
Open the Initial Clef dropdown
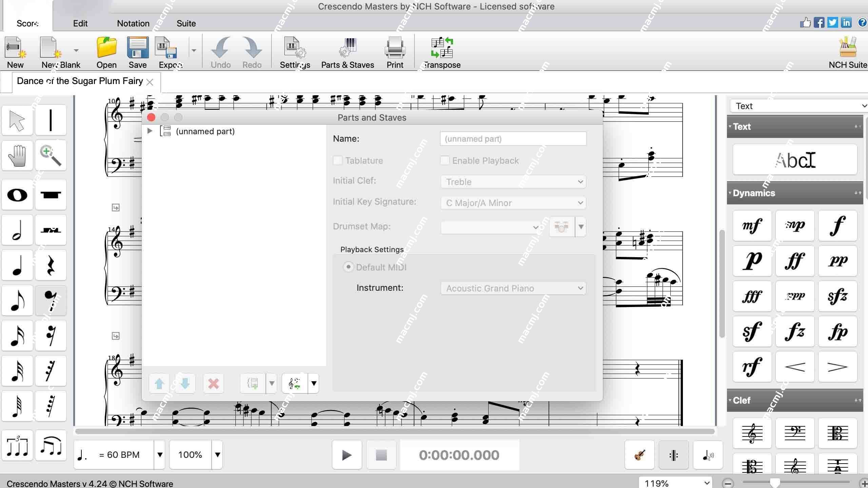click(x=513, y=182)
